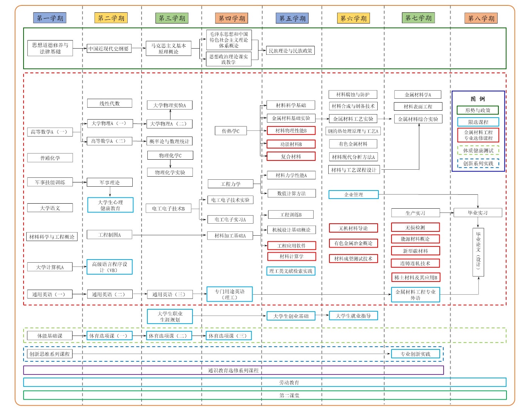Click the 传热学C course box
The width and height of the screenshot is (525, 420).
click(x=231, y=131)
